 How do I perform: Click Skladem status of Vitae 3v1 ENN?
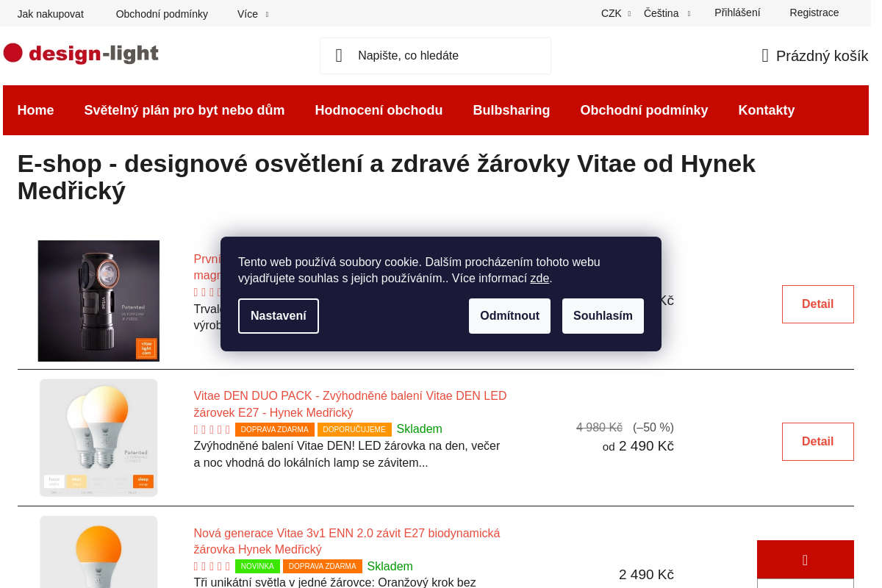(390, 567)
